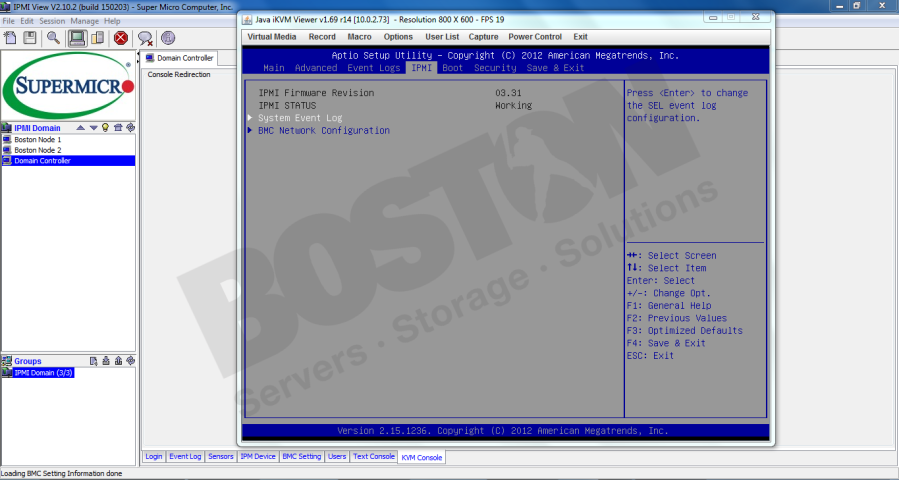Click the IPMI View app icon in title bar
Image resolution: width=899 pixels, height=480 pixels.
pos(5,7)
